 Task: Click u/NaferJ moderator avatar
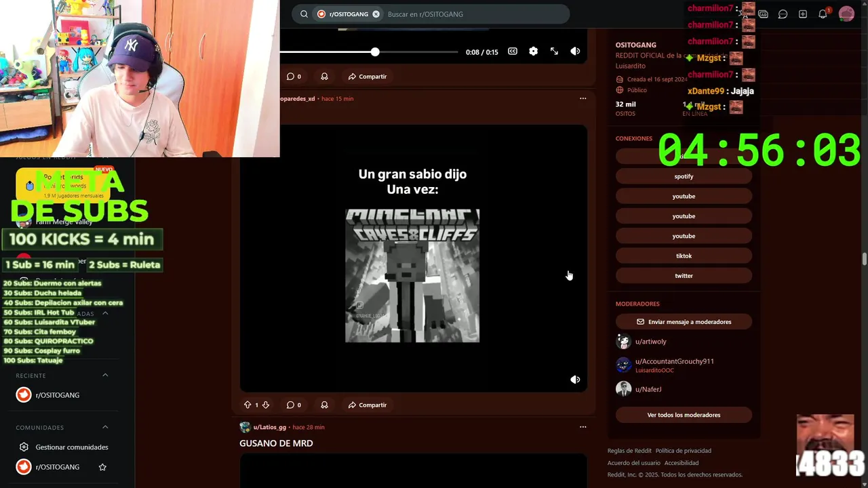click(623, 389)
